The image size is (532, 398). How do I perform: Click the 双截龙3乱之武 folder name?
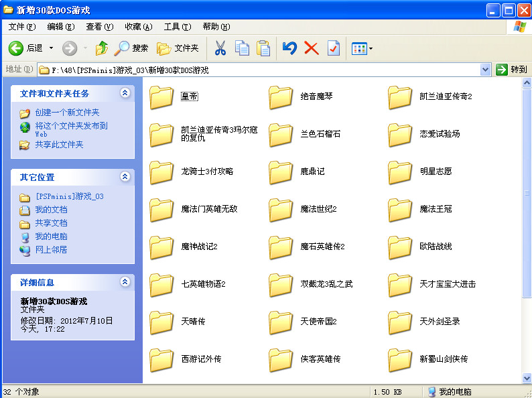pyautogui.click(x=326, y=284)
